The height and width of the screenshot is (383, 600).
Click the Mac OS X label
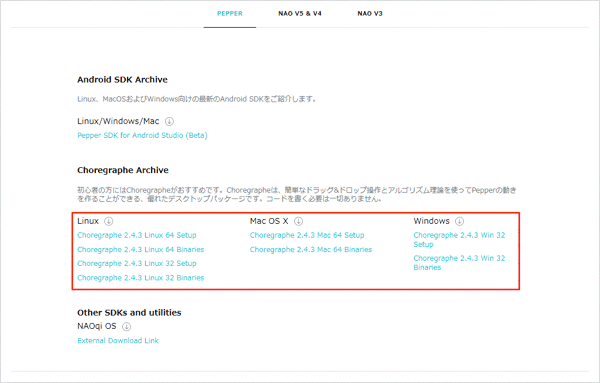[269, 221]
